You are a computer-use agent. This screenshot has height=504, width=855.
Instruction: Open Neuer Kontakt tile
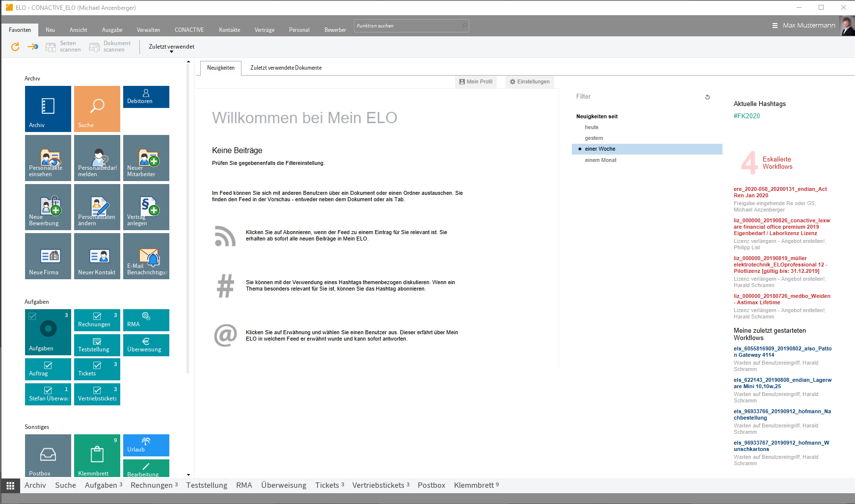coord(97,256)
